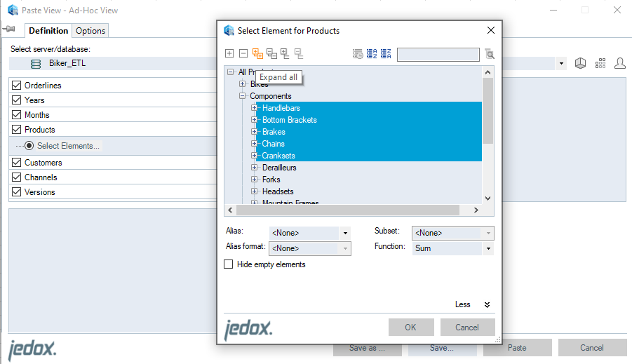Click the search magnifier icon
Image resolution: width=632 pixels, height=364 pixels.
pyautogui.click(x=489, y=54)
